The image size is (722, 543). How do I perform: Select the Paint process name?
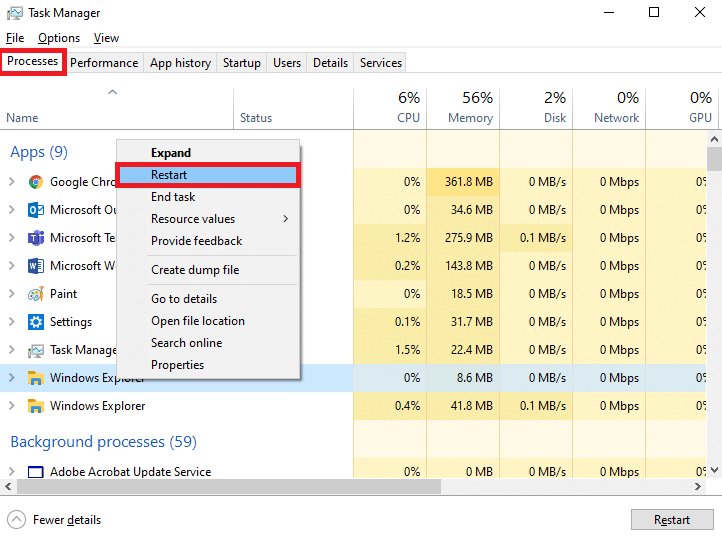[64, 294]
